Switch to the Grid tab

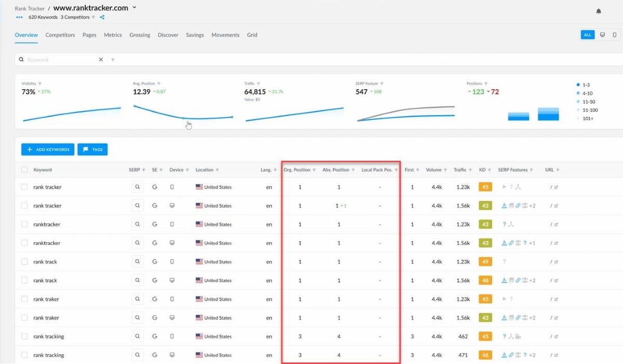[252, 35]
